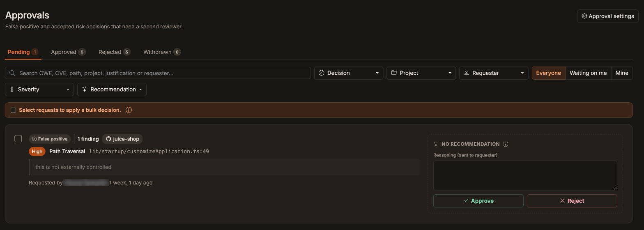Select the Mine filter segment
Viewport: 644px width, 230px height.
622,73
